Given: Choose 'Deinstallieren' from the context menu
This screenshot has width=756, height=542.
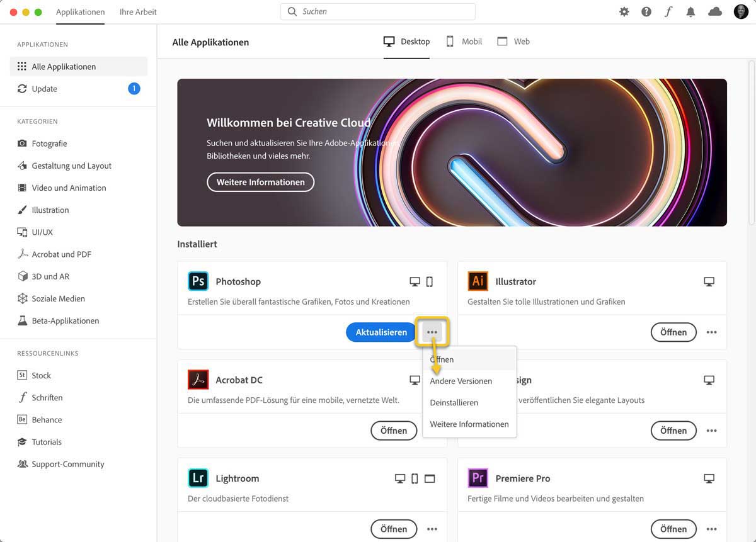Looking at the screenshot, I should coord(454,403).
